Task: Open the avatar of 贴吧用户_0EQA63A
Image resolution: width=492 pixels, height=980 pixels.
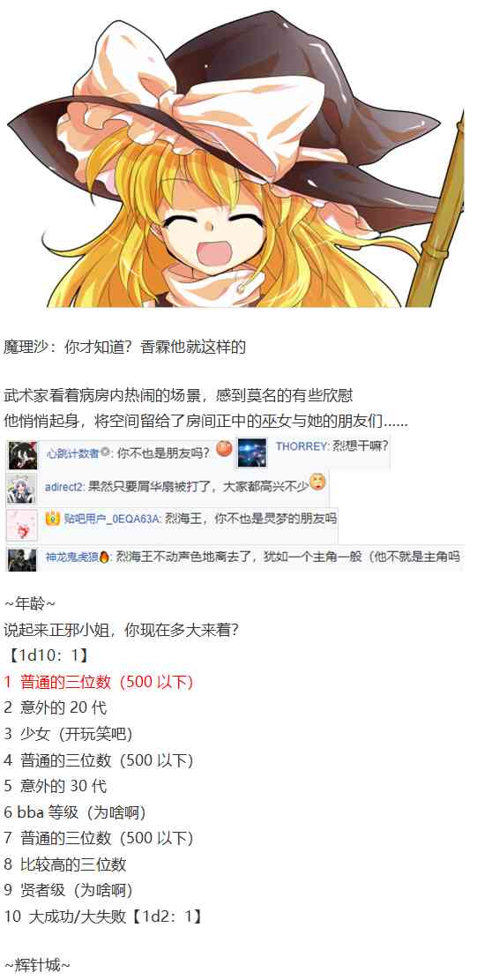Action: tap(22, 526)
